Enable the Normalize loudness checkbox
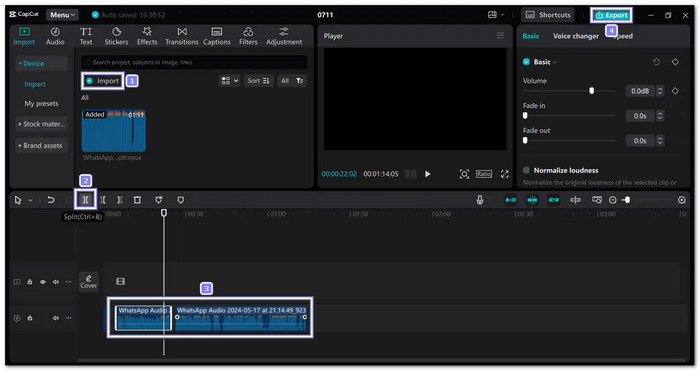This screenshot has width=700, height=371. (526, 170)
